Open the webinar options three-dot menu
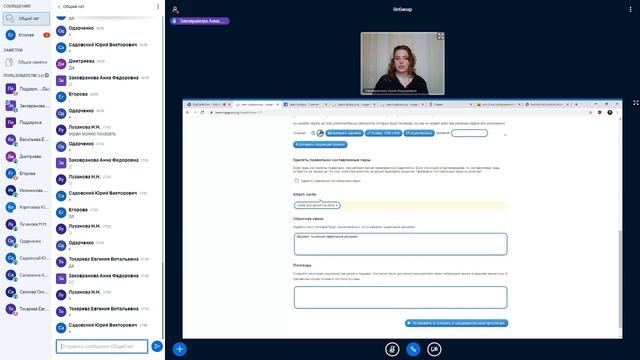 [630, 9]
